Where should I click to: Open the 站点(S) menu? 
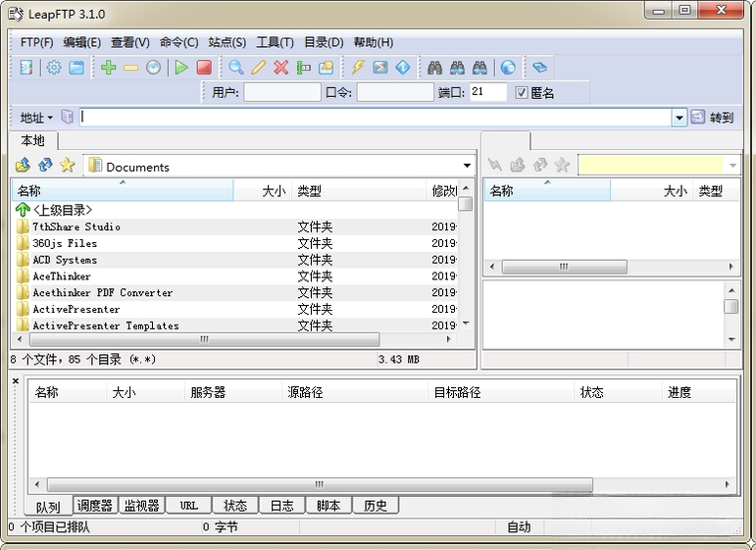(227, 42)
